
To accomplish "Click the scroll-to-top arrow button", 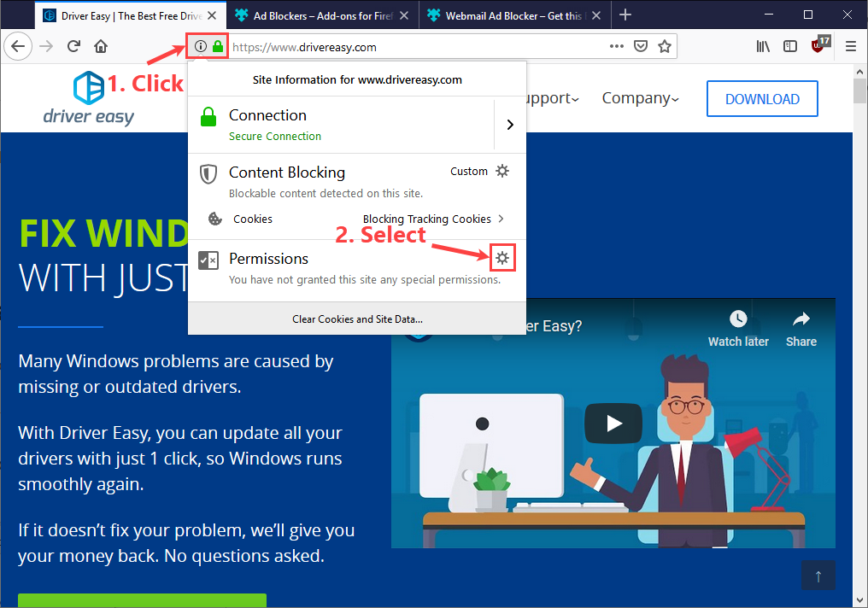I will [x=818, y=576].
